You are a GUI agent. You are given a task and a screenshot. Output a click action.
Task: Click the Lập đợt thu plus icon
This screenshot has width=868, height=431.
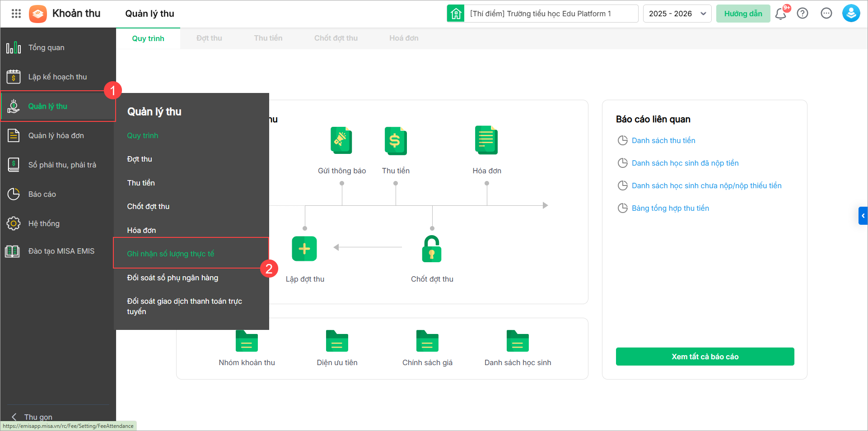point(304,249)
